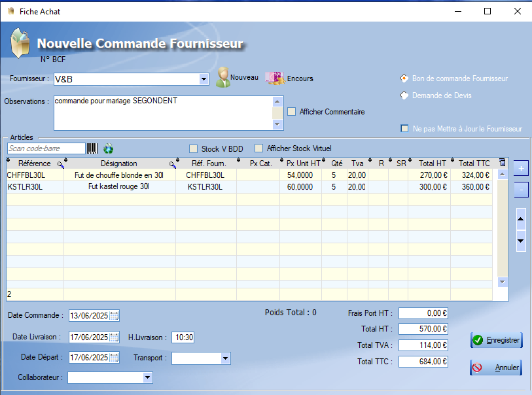This screenshot has width=532, height=395.
Task: Click magnifier search icon in Référence column
Action: (x=60, y=164)
